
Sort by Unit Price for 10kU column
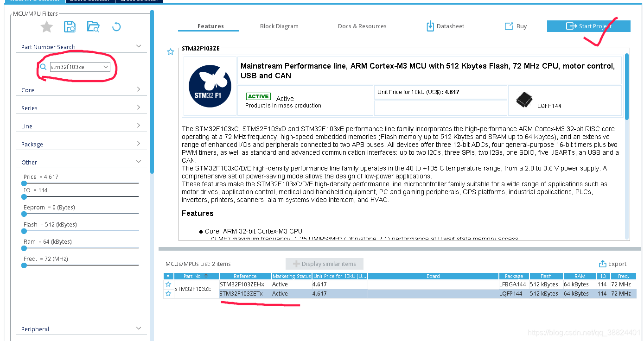[340, 276]
